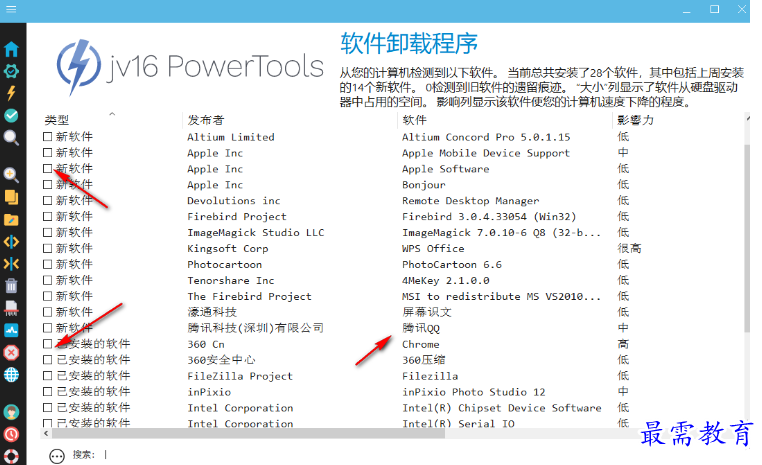Open the teal gear-checkmark sidebar icon
This screenshot has width=762, height=465.
pyautogui.click(x=11, y=71)
